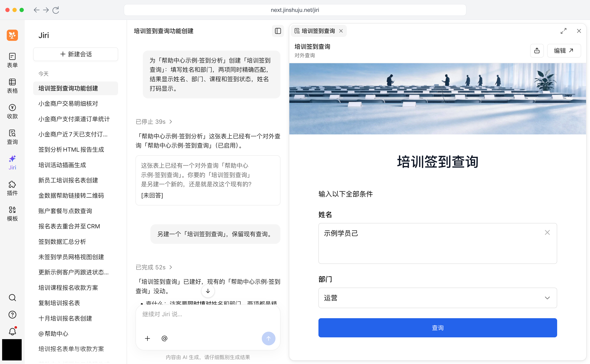Image resolution: width=590 pixels, height=364 pixels.
Task: Open the 查询 query section in sidebar
Action: pyautogui.click(x=12, y=137)
